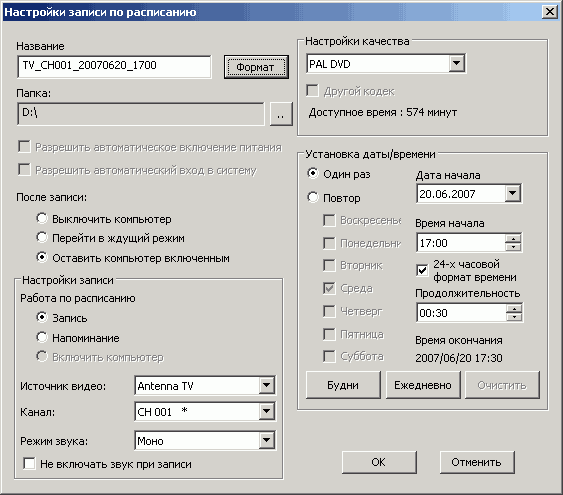Decrease Продолжительность with down arrow
The width and height of the screenshot is (563, 495).
514,317
